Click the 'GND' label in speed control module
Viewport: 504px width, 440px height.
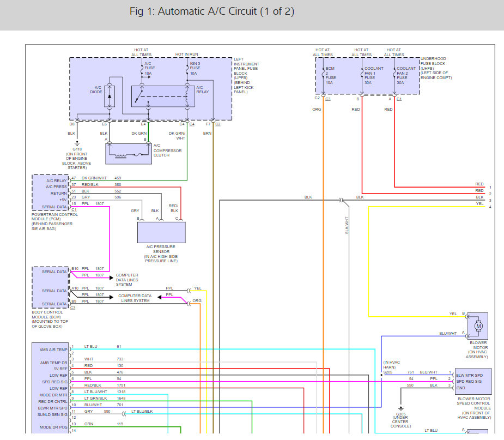point(460,388)
